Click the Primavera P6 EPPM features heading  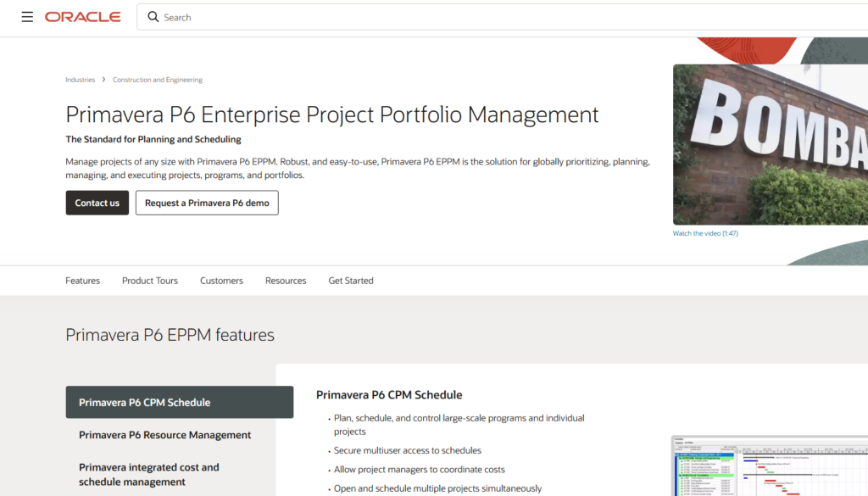click(170, 335)
